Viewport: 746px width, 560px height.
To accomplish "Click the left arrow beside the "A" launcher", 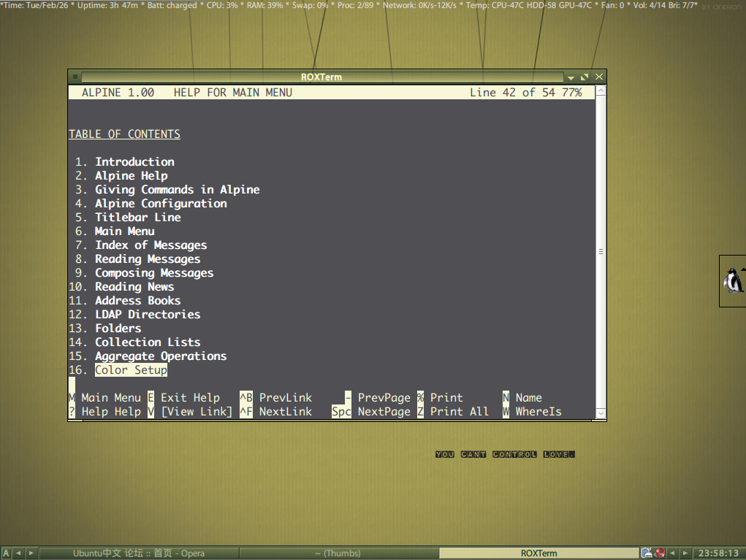I will coord(18,553).
